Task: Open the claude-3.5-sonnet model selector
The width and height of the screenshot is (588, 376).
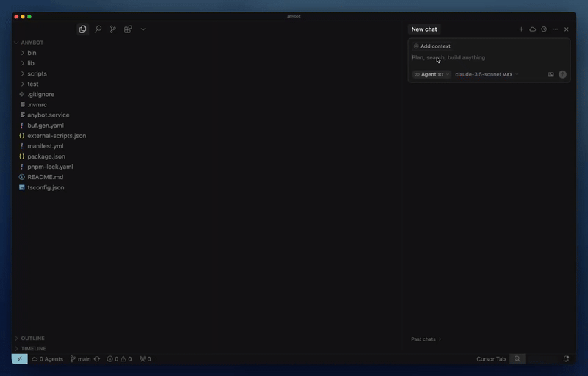Action: click(487, 74)
